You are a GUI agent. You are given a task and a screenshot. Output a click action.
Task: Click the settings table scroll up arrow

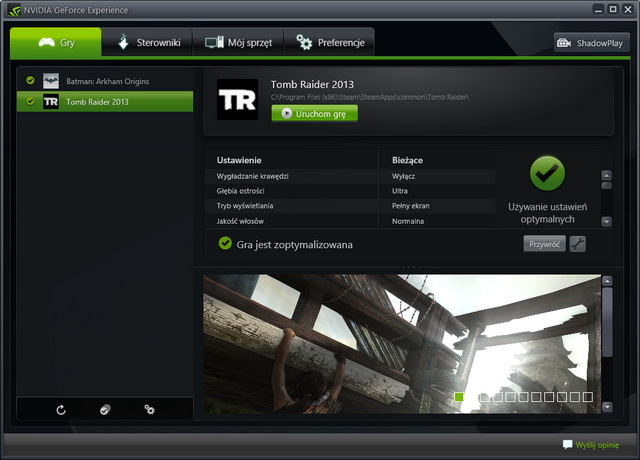(607, 176)
